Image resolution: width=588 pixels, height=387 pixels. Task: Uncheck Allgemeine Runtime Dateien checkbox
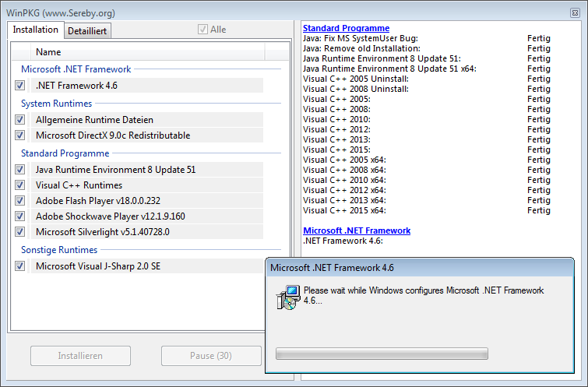click(19, 120)
